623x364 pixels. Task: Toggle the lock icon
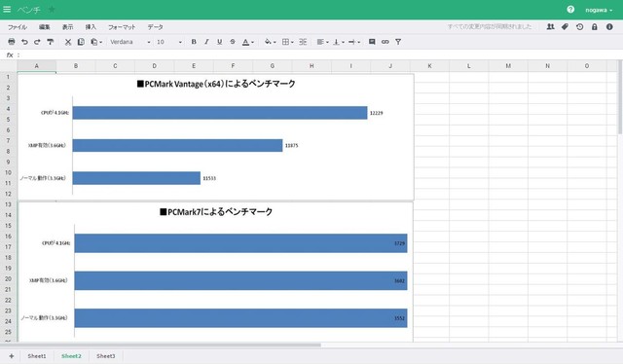point(595,26)
